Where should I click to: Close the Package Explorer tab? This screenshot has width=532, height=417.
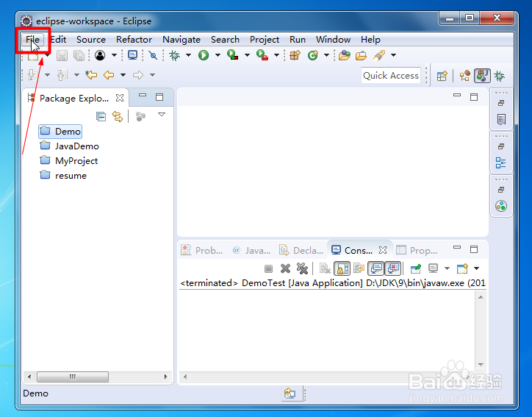(x=120, y=98)
